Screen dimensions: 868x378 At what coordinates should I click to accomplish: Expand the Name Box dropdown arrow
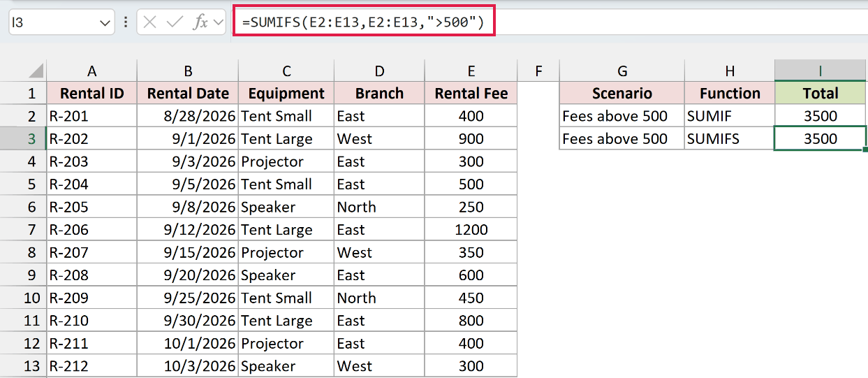(x=105, y=23)
